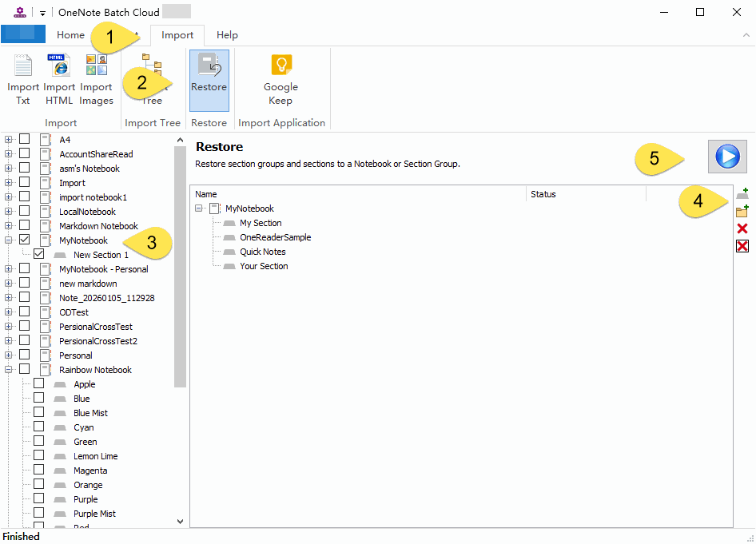Select Quick Notes in restore list

[x=262, y=252]
